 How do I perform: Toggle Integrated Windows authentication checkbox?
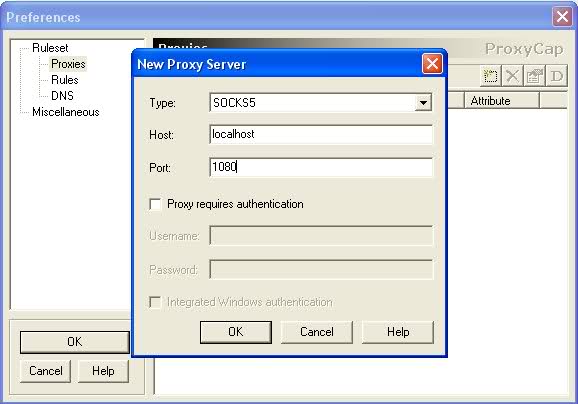tap(155, 302)
